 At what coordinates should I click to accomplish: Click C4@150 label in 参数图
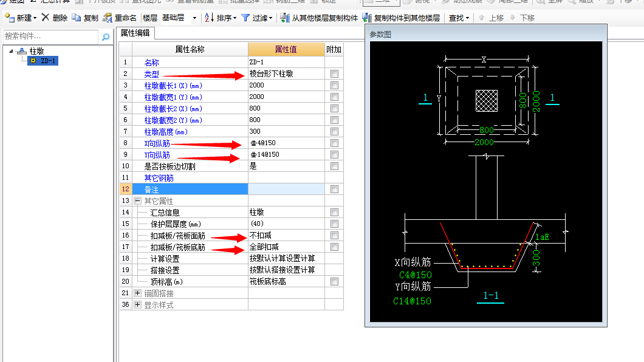[x=415, y=275]
